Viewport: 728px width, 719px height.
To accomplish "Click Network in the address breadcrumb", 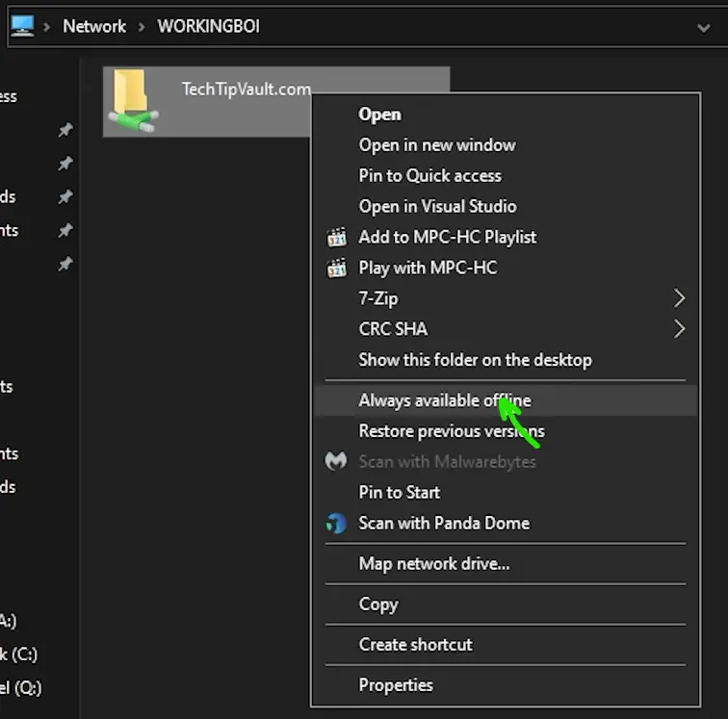I will (94, 26).
